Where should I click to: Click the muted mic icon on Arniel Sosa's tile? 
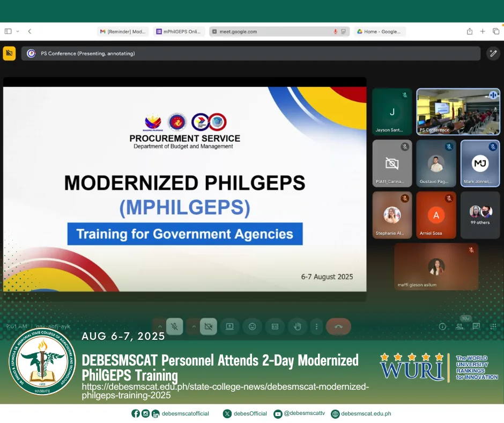(449, 198)
